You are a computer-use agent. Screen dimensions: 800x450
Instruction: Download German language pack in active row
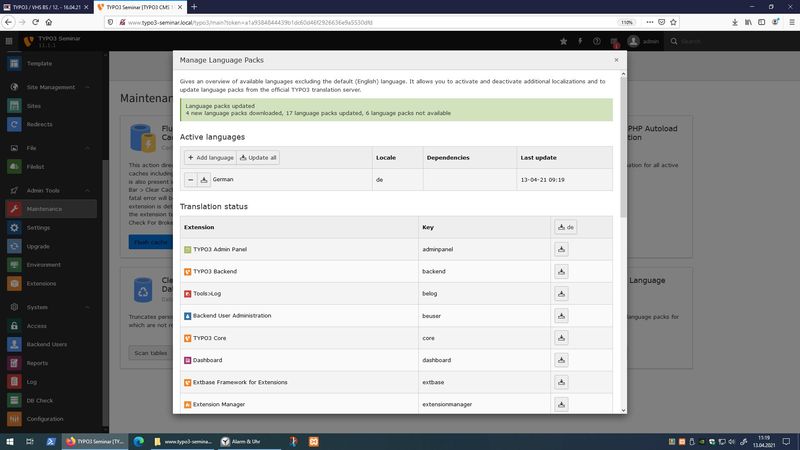click(204, 180)
